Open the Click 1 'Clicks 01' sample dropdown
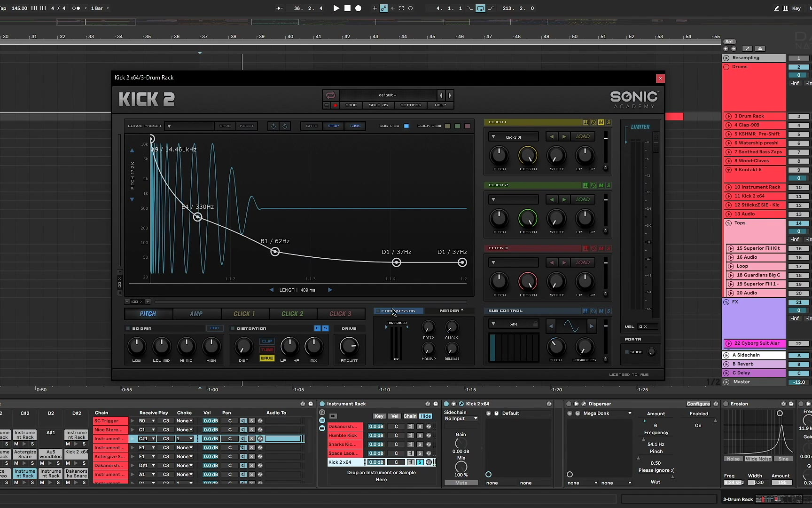Screen dimensions: 812x508 [x=514, y=137]
